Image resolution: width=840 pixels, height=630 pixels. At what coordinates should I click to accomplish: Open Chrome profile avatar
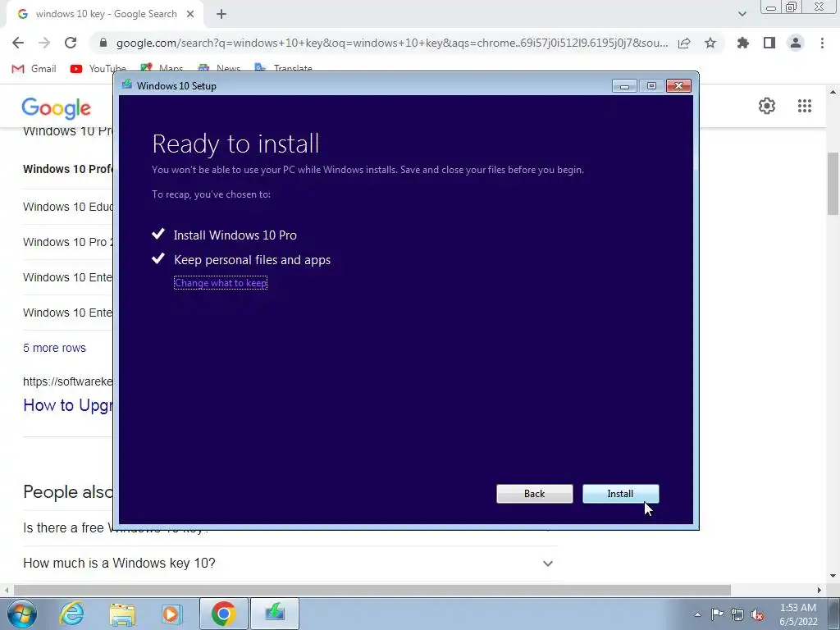tap(796, 43)
